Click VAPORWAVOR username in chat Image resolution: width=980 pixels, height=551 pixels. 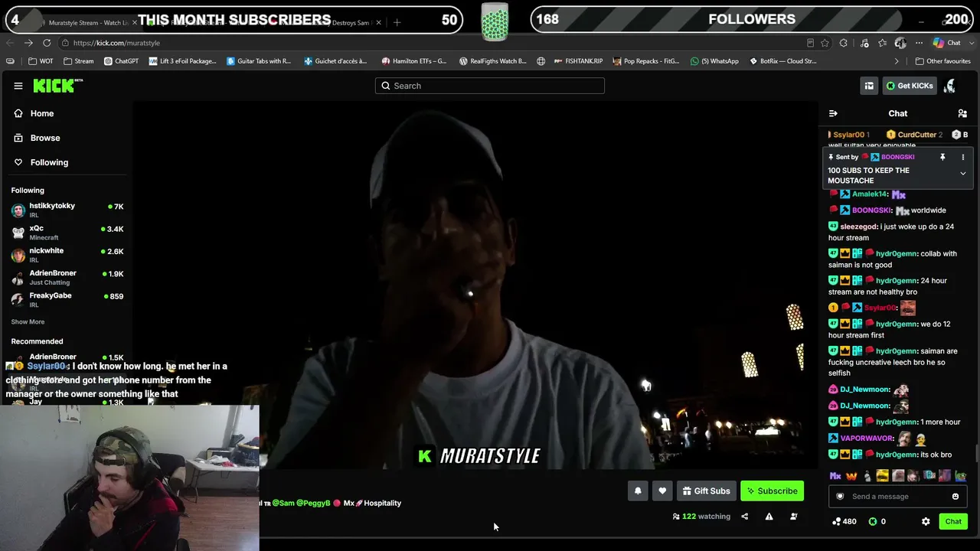coord(867,439)
